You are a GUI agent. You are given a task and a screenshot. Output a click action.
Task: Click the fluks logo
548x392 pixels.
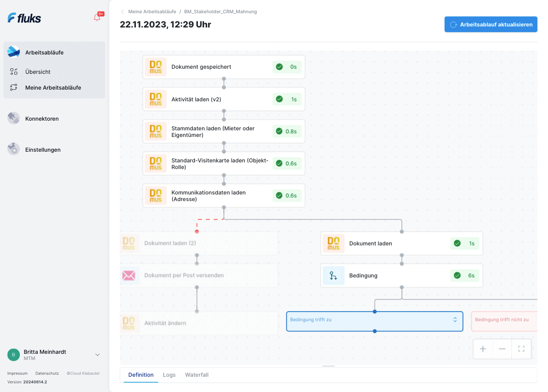tap(24, 18)
